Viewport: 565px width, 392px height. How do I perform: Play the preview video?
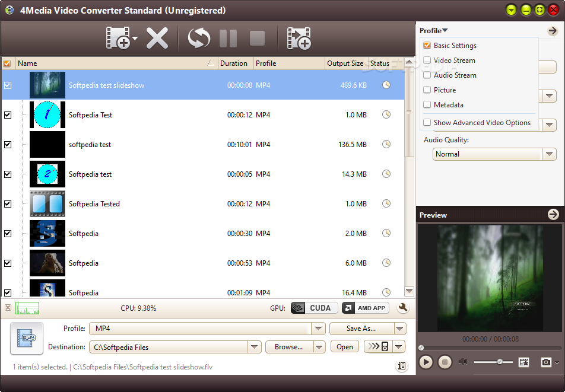point(426,362)
